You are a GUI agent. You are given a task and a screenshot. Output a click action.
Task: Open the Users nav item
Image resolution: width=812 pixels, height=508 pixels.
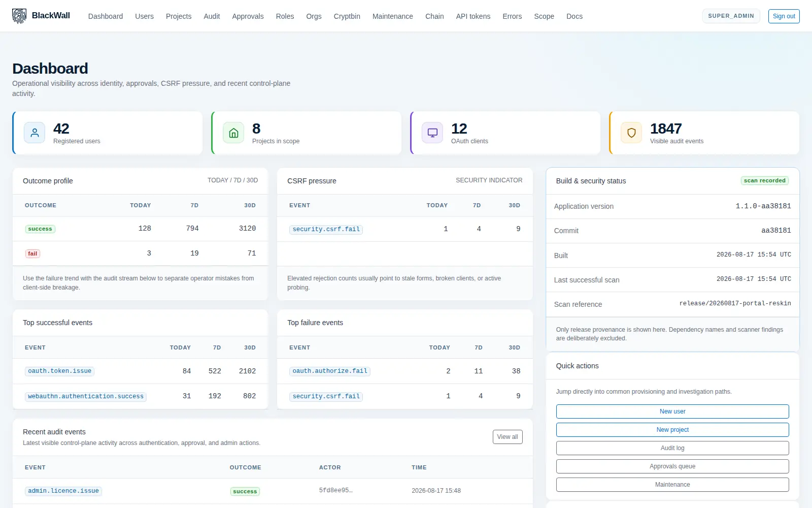point(144,16)
